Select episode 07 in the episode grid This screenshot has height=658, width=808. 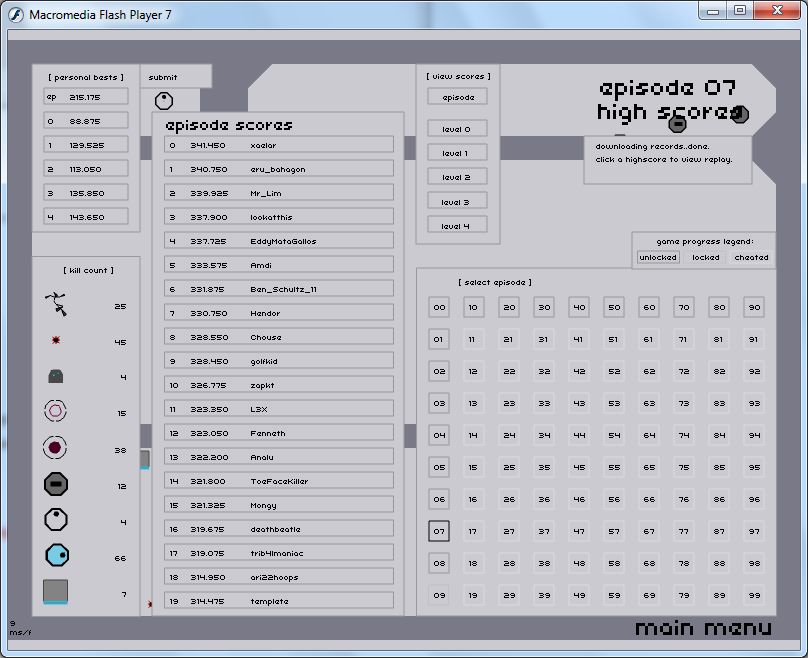(x=439, y=531)
